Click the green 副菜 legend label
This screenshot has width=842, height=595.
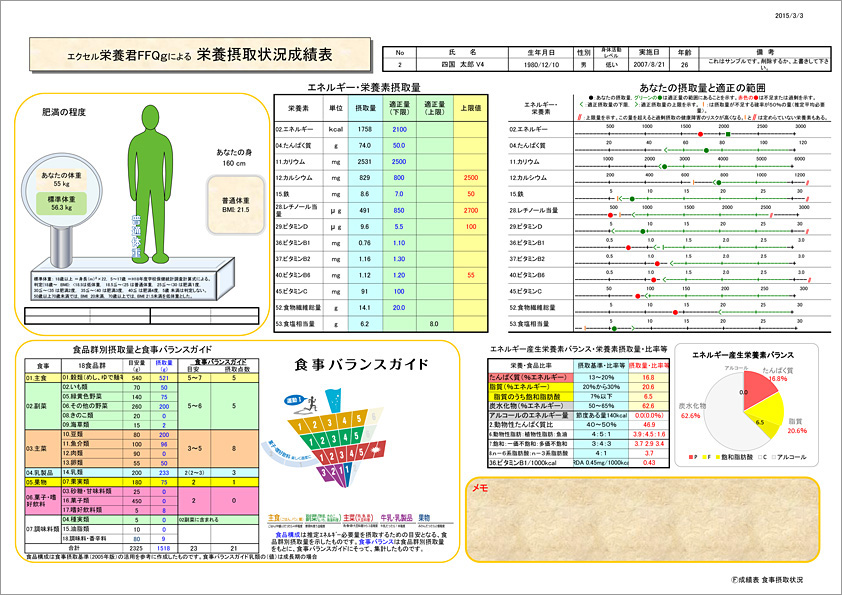[323, 518]
